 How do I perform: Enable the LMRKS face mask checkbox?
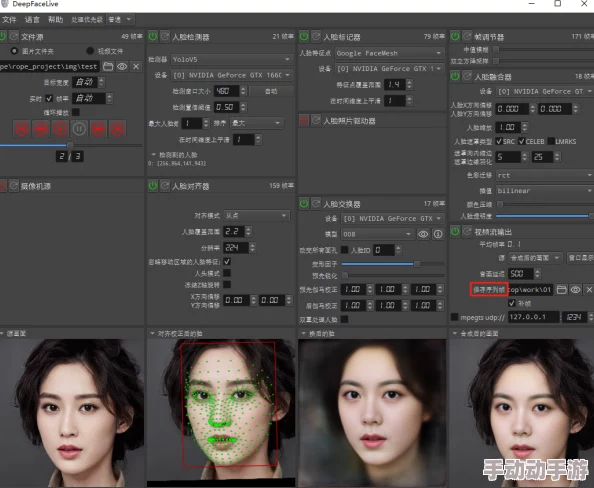(551, 141)
